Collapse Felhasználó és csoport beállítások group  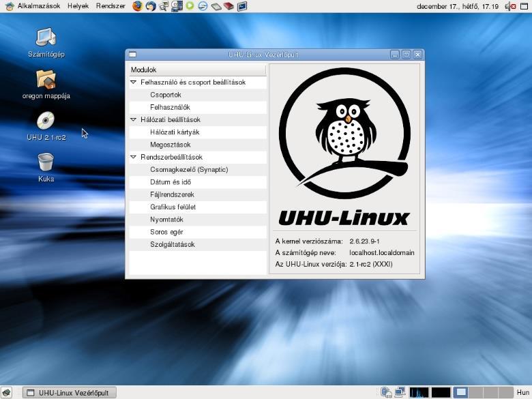(x=133, y=82)
